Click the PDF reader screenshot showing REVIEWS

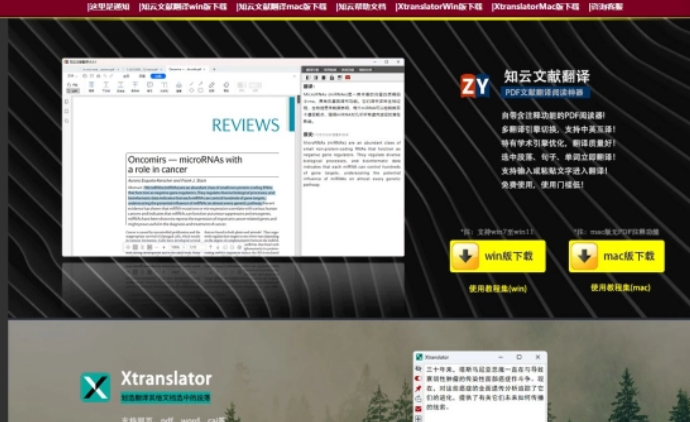(x=233, y=157)
